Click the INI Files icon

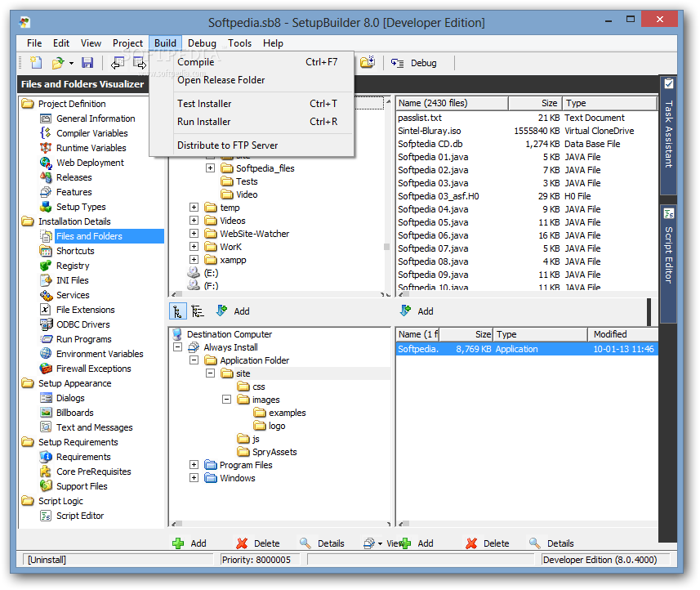[x=46, y=280]
